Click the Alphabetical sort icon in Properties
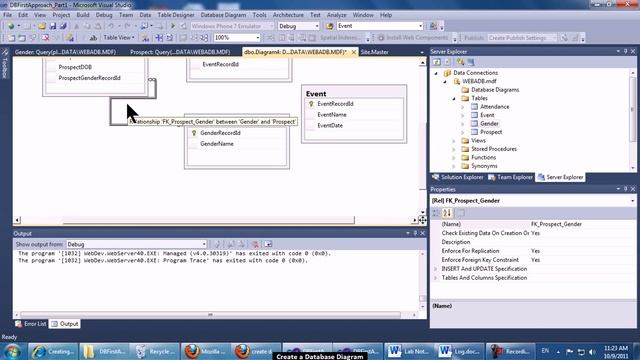 [447, 213]
